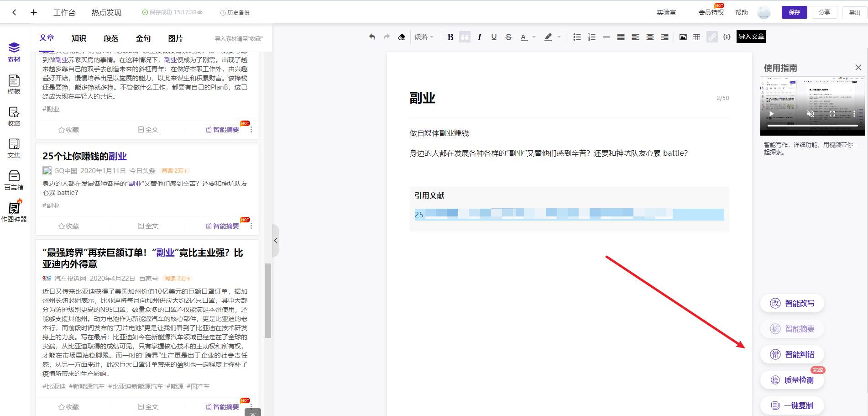Switch to the 金句 tab

tap(143, 38)
